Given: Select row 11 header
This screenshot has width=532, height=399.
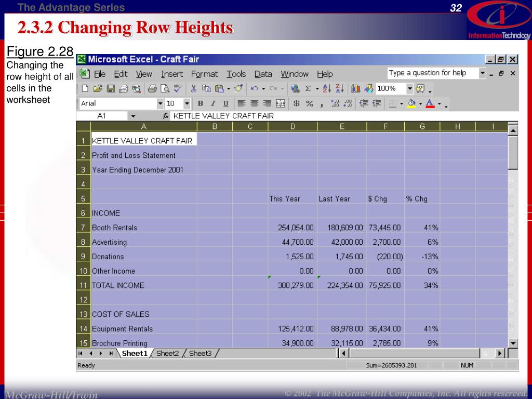Looking at the screenshot, I should click(84, 285).
